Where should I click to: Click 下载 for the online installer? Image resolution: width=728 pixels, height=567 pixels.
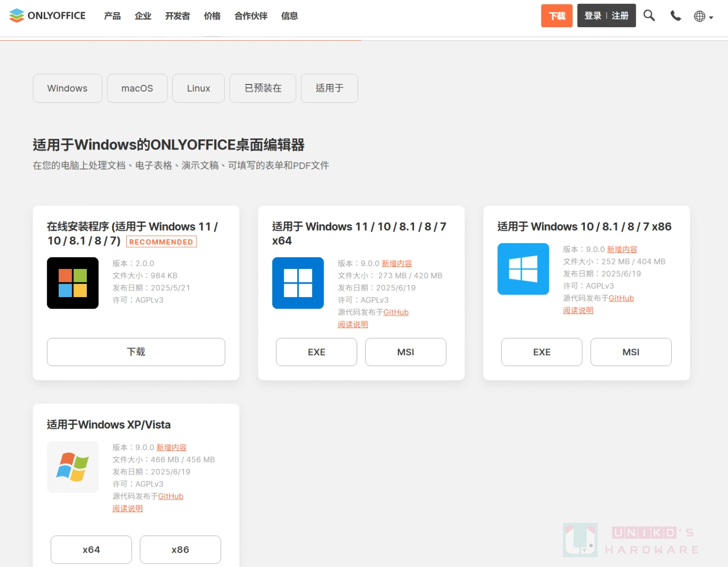point(136,352)
